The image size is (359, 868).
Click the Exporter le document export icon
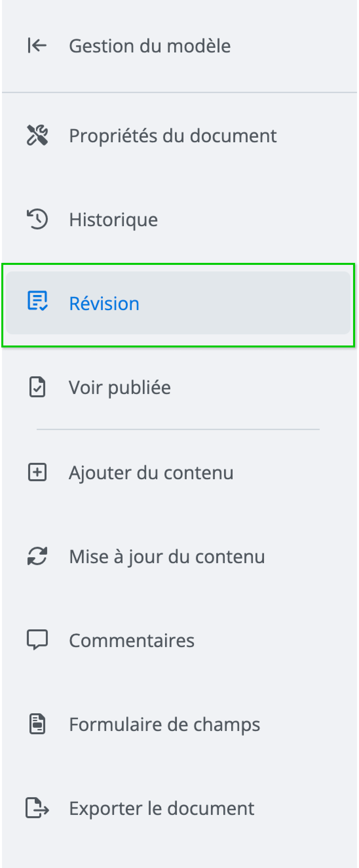click(37, 808)
